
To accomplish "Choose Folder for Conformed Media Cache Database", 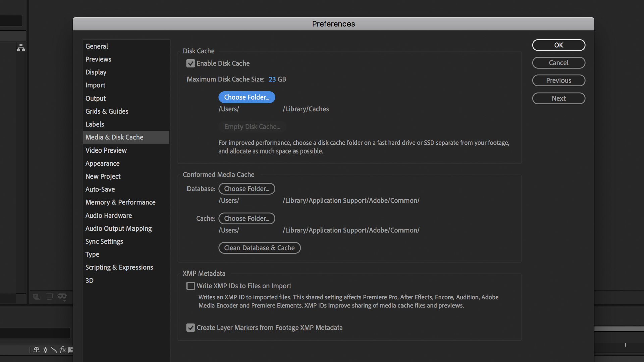I will click(247, 188).
